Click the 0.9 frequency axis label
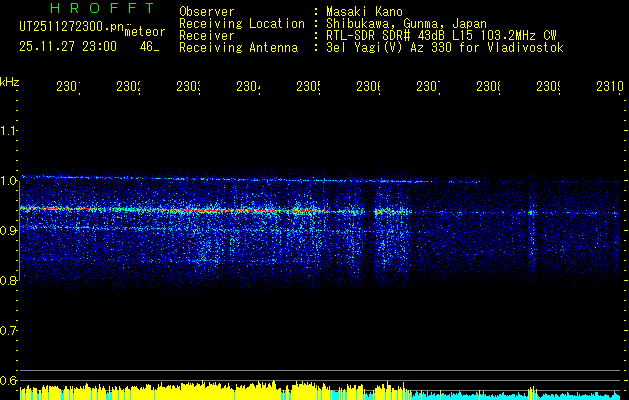 pyautogui.click(x=9, y=231)
